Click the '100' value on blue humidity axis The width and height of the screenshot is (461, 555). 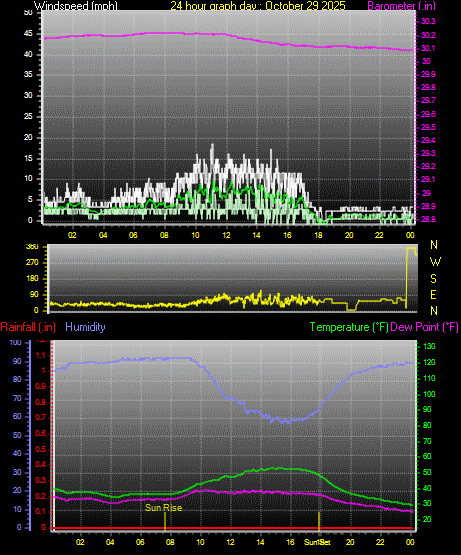point(16,343)
